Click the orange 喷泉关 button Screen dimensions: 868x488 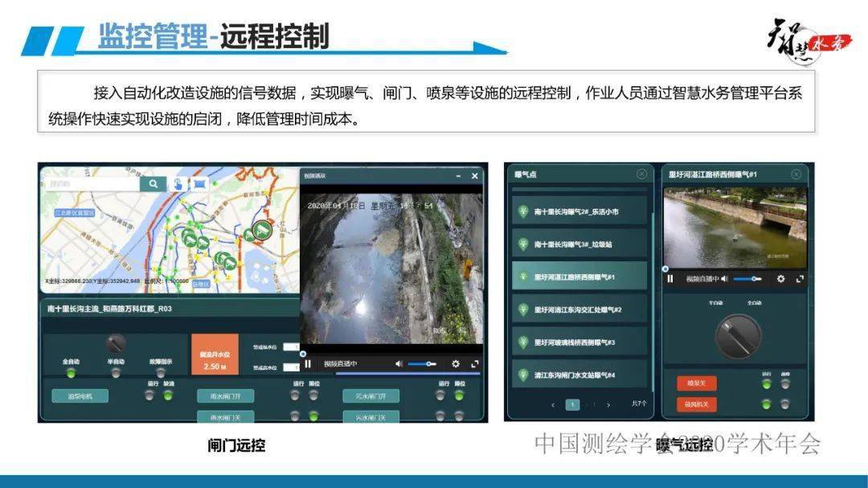696,383
